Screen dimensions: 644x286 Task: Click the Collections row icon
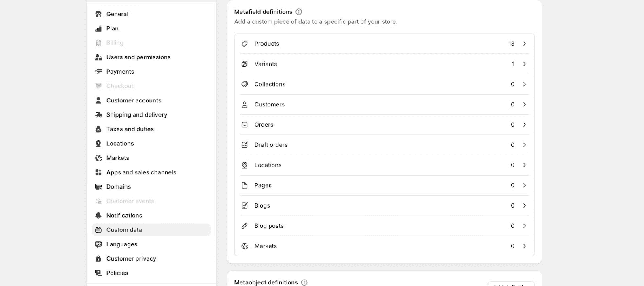pyautogui.click(x=244, y=84)
